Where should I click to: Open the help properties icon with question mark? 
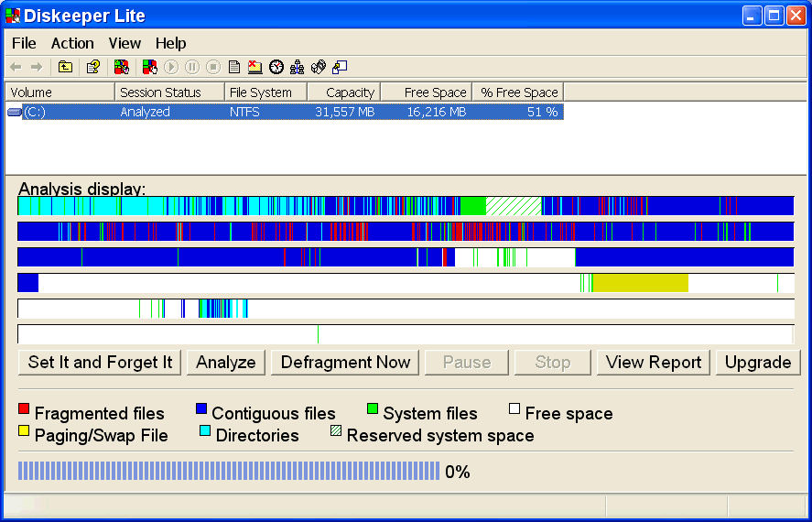(x=93, y=67)
